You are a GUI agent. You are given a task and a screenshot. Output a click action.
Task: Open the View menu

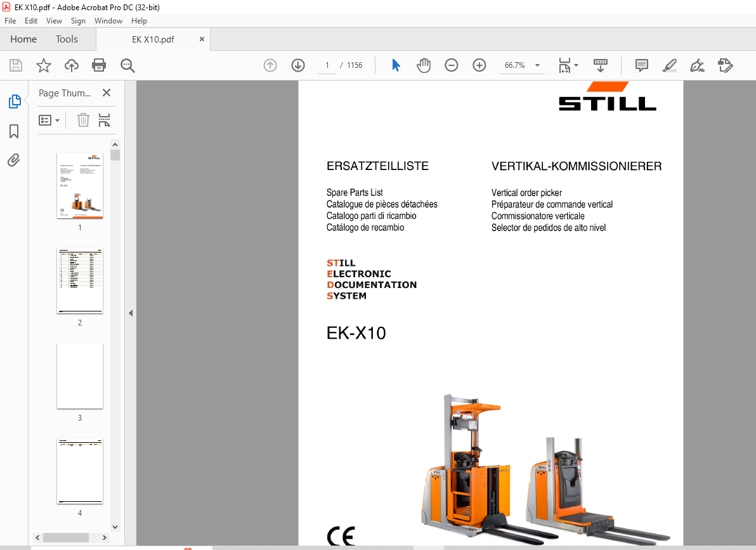54,21
